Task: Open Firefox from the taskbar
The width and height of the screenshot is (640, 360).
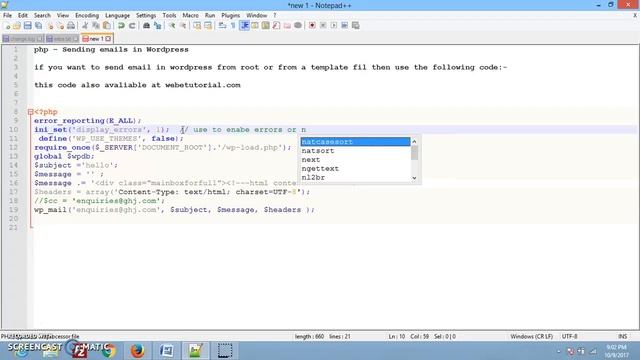Action: (137, 351)
